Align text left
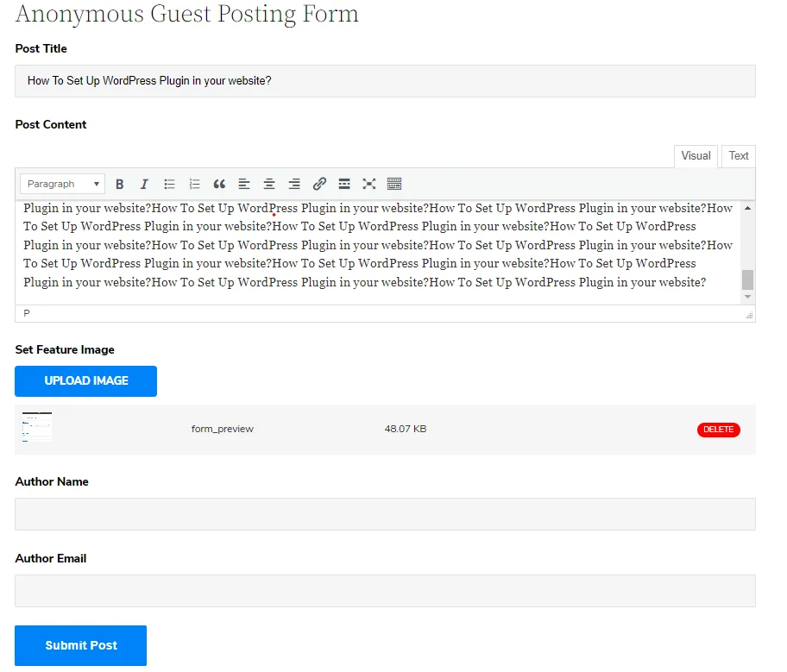Screen dimensions: 787x672 pos(244,185)
